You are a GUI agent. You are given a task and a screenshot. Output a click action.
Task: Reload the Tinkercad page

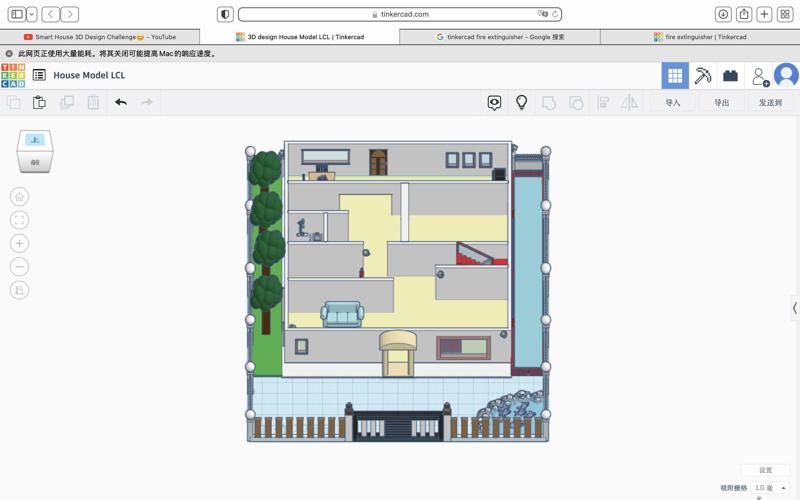(x=555, y=14)
